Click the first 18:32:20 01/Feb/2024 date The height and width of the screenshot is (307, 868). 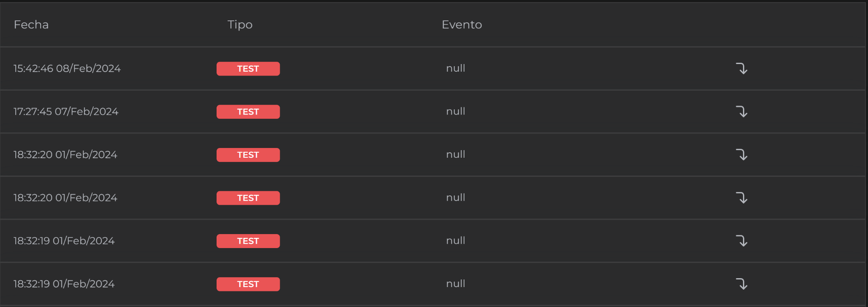[65, 155]
